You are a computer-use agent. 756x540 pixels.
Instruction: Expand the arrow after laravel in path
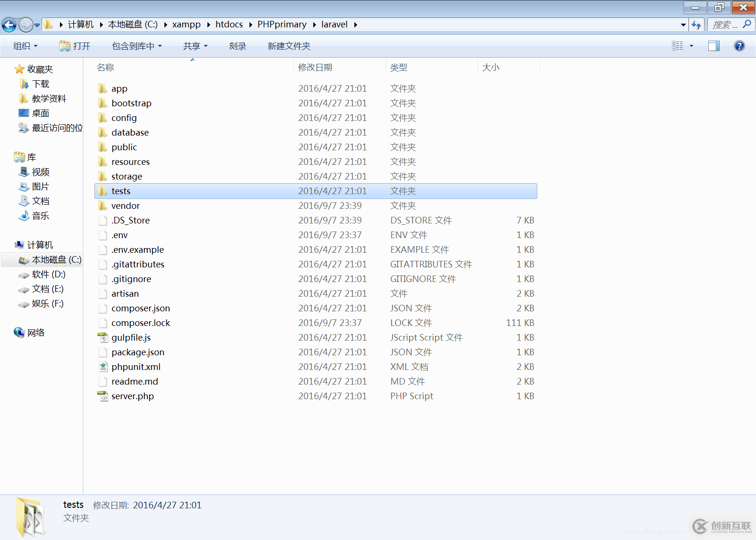(355, 25)
